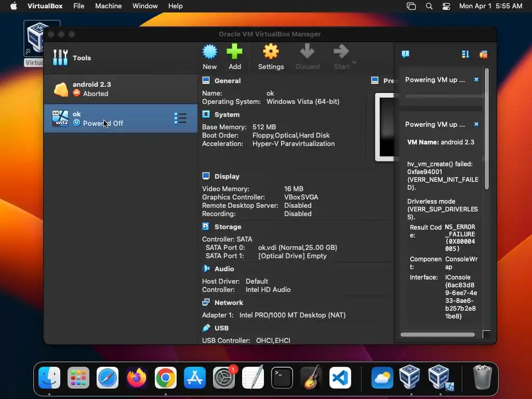
Task: Open TextEdit from the dock
Action: point(253,378)
